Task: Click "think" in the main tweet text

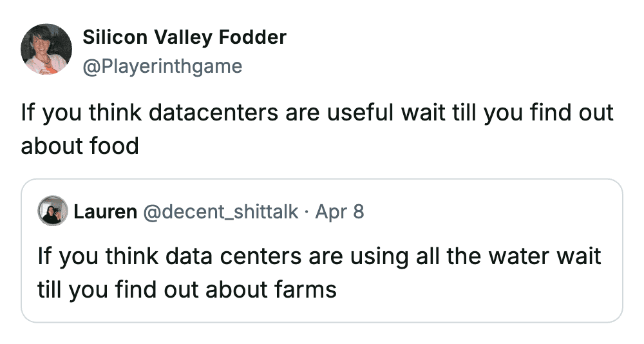Action: click(x=115, y=113)
